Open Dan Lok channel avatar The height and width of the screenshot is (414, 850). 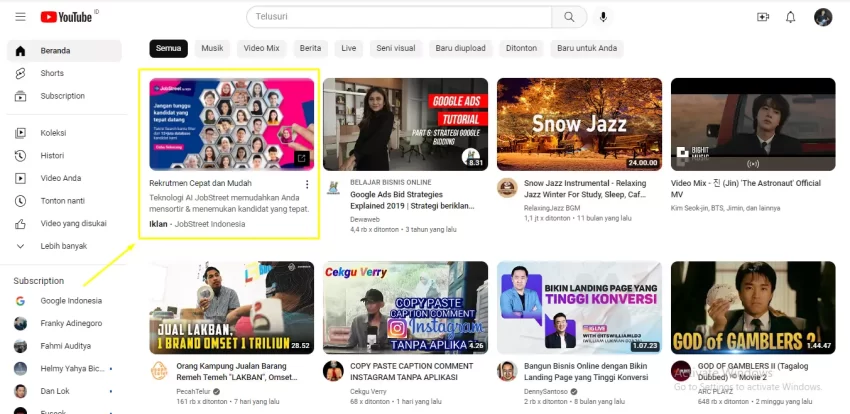pos(21,391)
